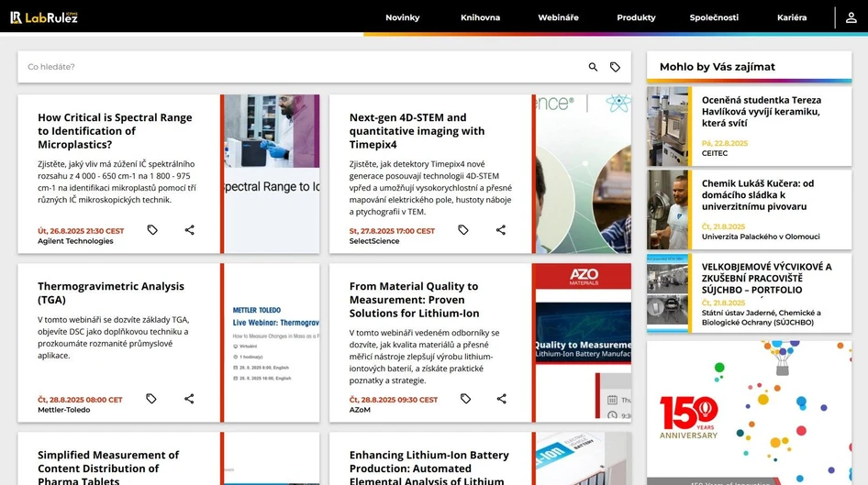Image resolution: width=868 pixels, height=485 pixels.
Task: Click tag icon on Thermogravimetric Analysis card
Action: [151, 399]
